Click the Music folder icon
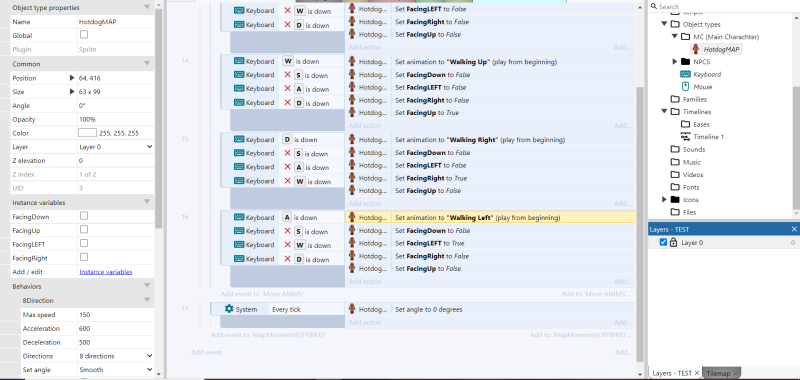 [675, 162]
